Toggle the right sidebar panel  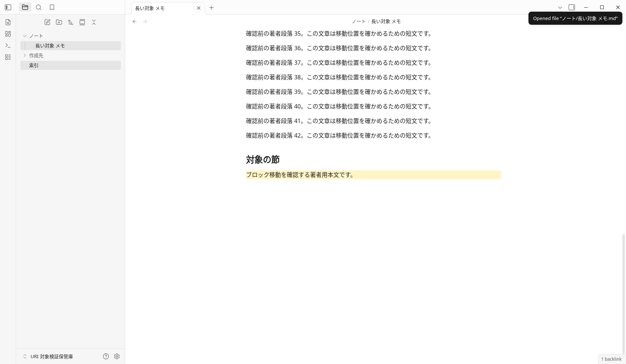[572, 7]
